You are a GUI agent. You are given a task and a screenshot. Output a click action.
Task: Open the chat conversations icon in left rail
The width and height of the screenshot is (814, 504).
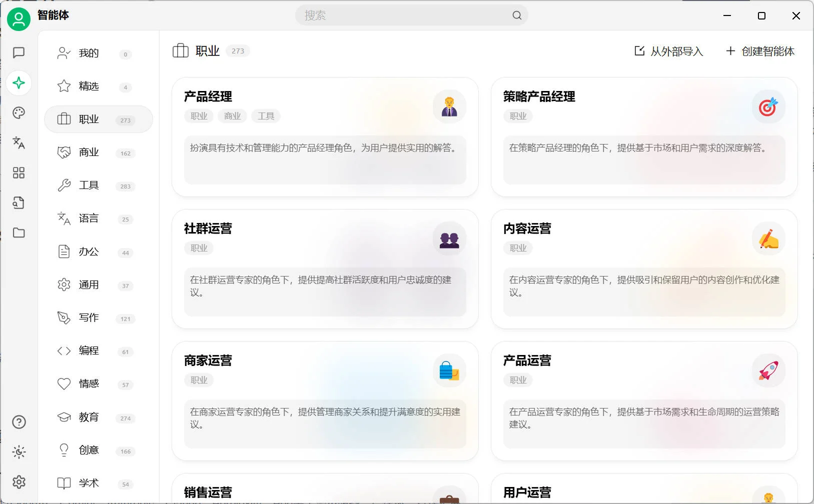[x=19, y=52]
